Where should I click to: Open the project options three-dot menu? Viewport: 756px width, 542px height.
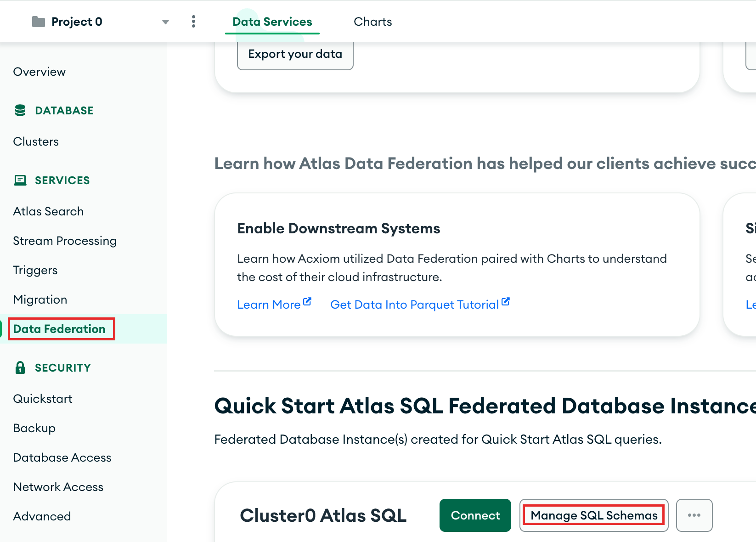(x=193, y=22)
